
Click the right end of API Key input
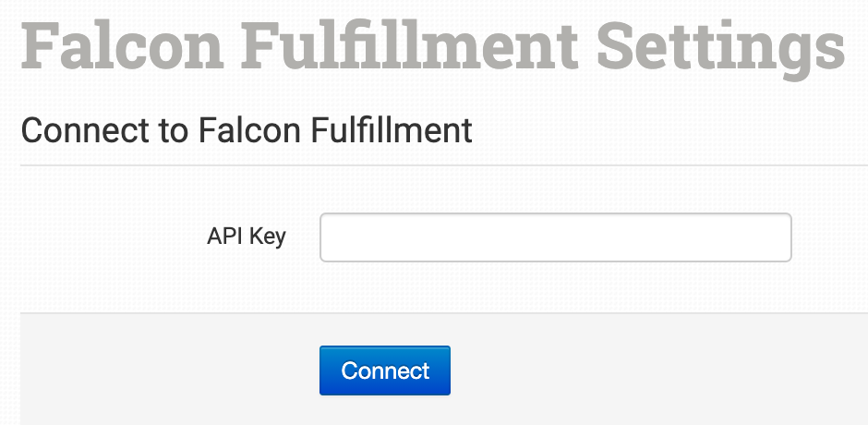tap(783, 237)
